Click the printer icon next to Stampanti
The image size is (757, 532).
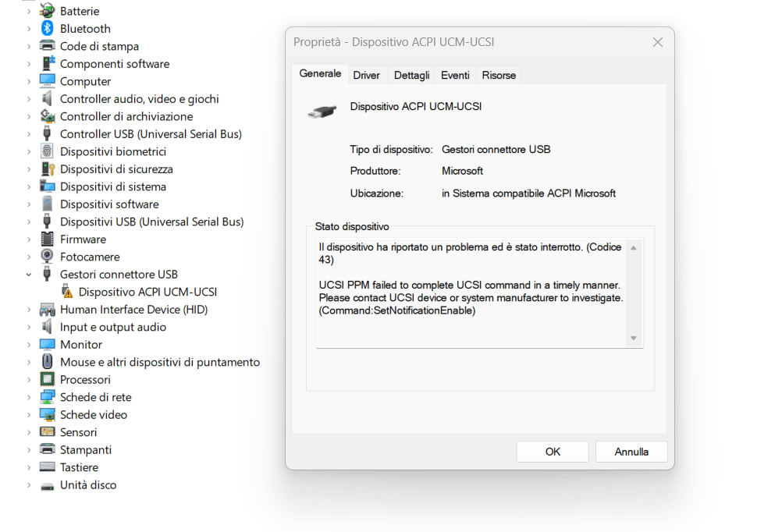click(x=45, y=449)
